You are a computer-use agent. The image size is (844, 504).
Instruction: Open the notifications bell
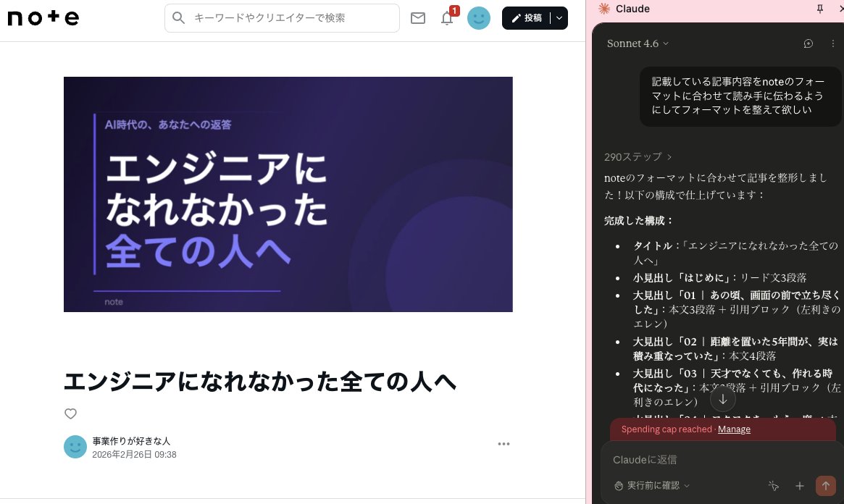[447, 18]
